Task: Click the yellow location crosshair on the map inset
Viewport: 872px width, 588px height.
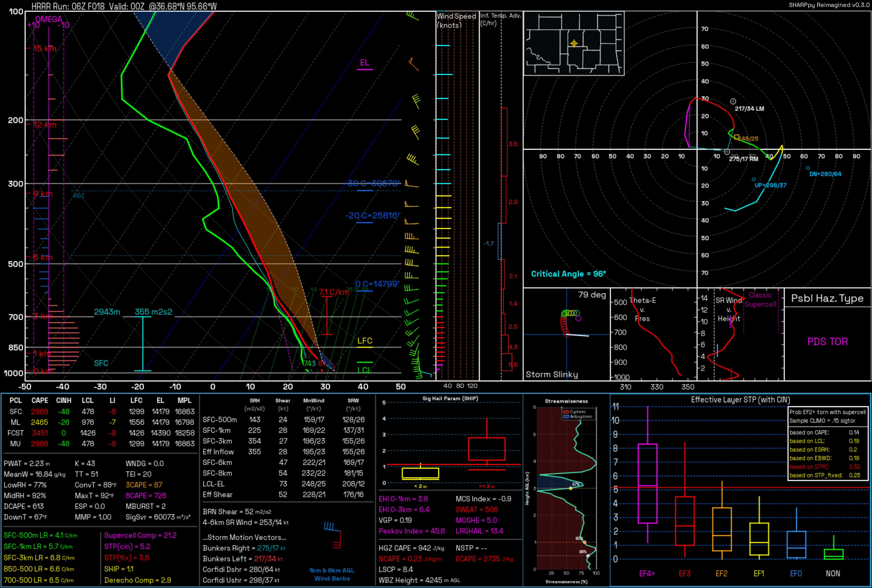Action: (574, 43)
